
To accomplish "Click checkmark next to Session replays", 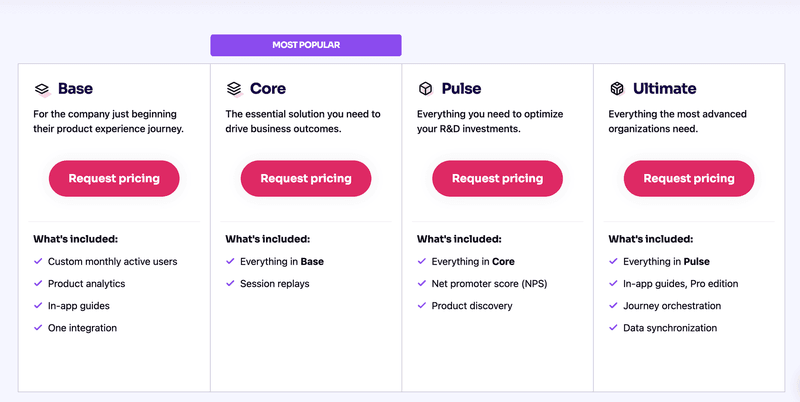I will click(x=229, y=284).
